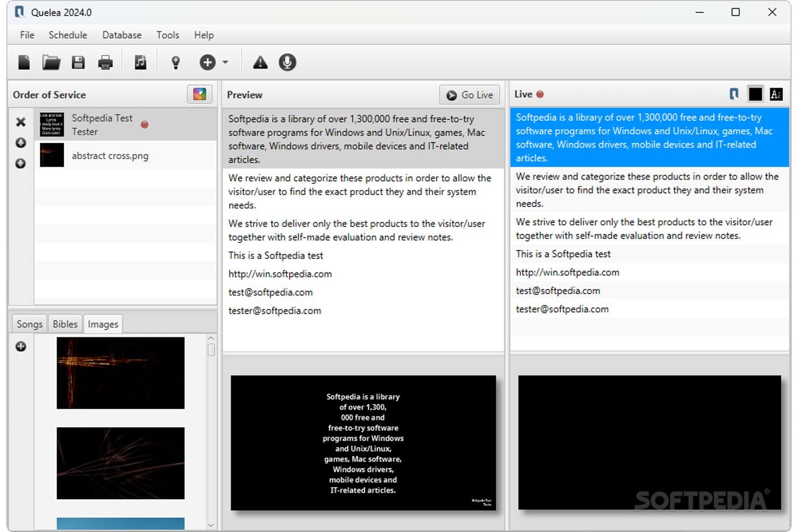The height and width of the screenshot is (532, 798).
Task: Open the Database menu
Action: tap(122, 35)
